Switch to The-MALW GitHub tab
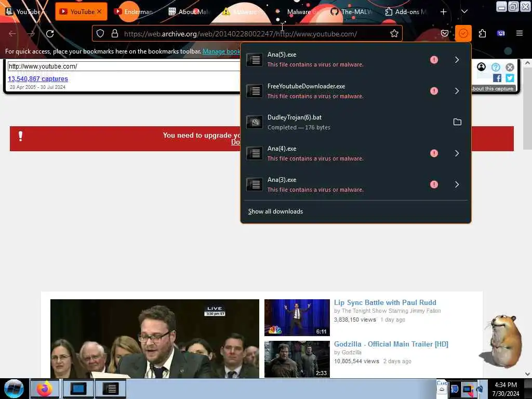This screenshot has height=399, width=532. click(x=352, y=11)
